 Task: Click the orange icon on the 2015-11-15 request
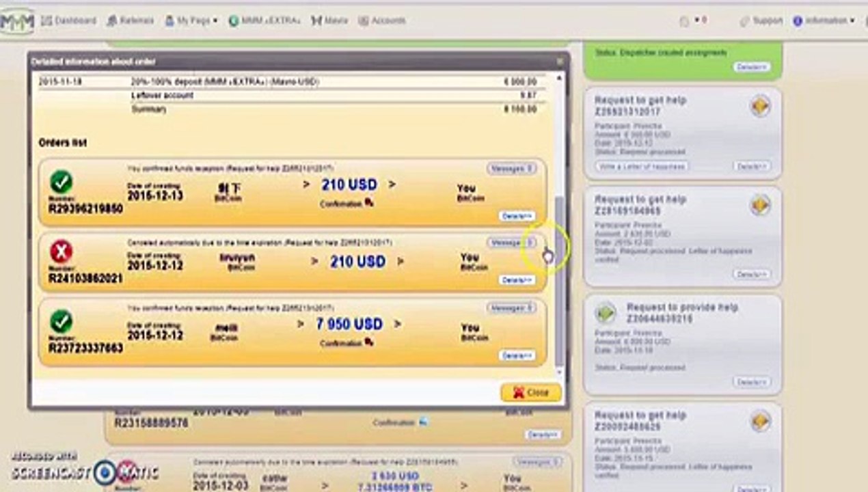760,421
